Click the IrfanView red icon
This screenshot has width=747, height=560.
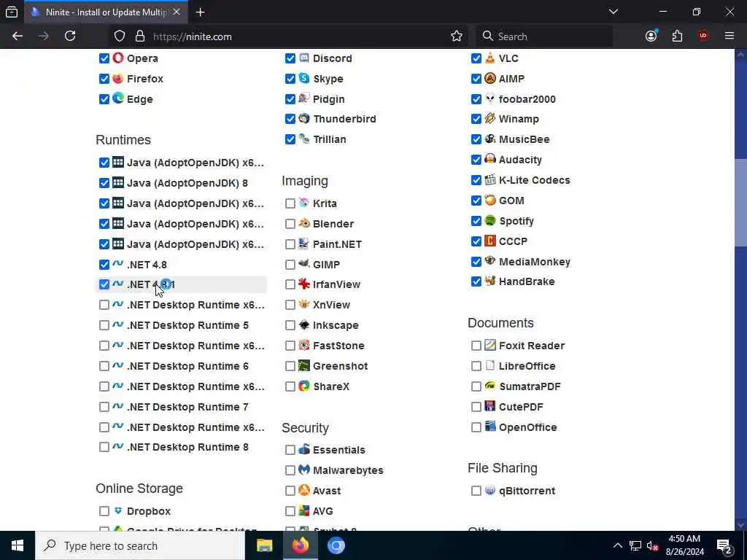[x=304, y=284]
